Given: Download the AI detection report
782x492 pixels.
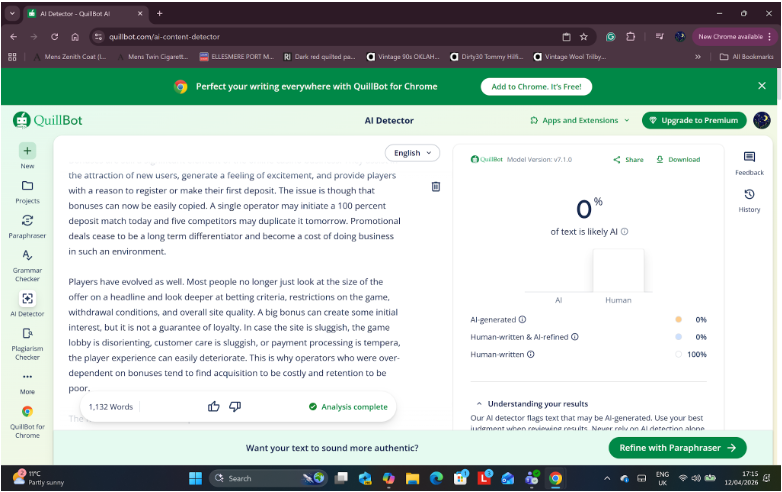Looking at the screenshot, I should (x=678, y=159).
